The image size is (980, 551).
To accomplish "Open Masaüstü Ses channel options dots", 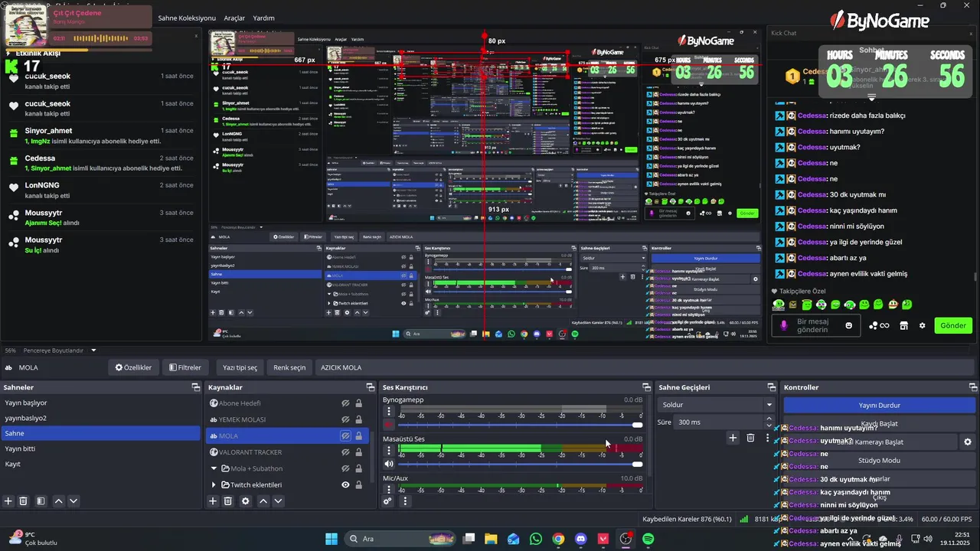I will click(389, 451).
